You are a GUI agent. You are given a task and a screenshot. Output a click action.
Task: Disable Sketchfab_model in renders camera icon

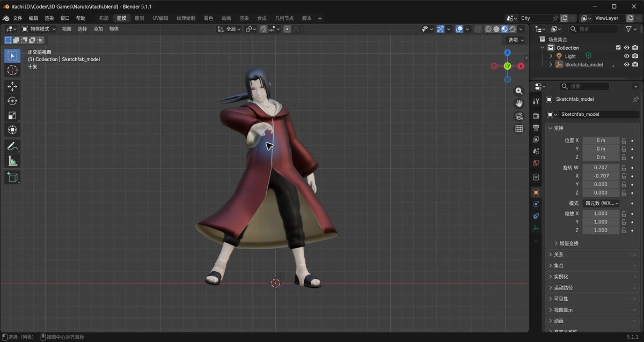point(635,64)
